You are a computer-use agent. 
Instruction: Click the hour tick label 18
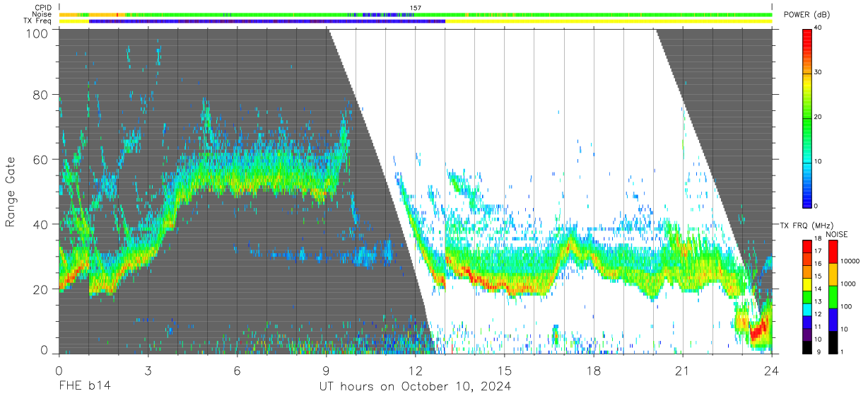coord(593,371)
